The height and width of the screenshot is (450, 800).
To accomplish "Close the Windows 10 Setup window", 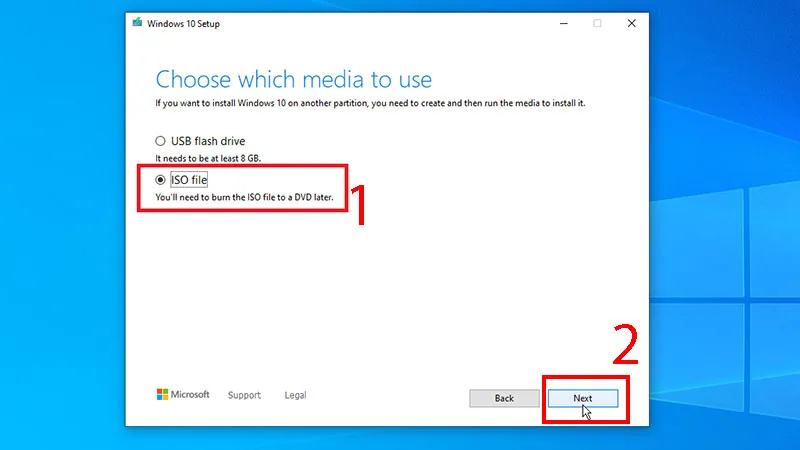I will pos(632,23).
